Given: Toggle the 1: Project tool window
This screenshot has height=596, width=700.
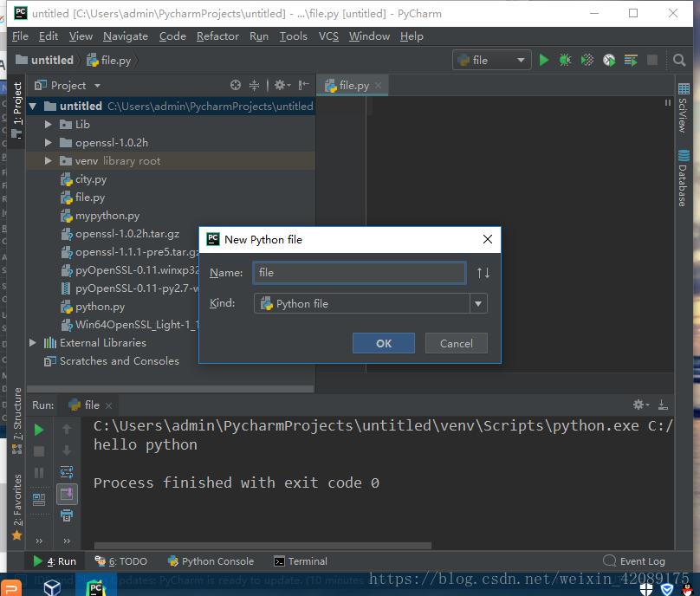Looking at the screenshot, I should point(17,110).
